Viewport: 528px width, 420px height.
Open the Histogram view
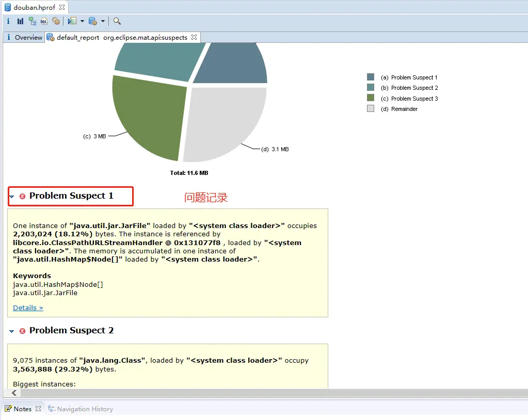[20, 21]
